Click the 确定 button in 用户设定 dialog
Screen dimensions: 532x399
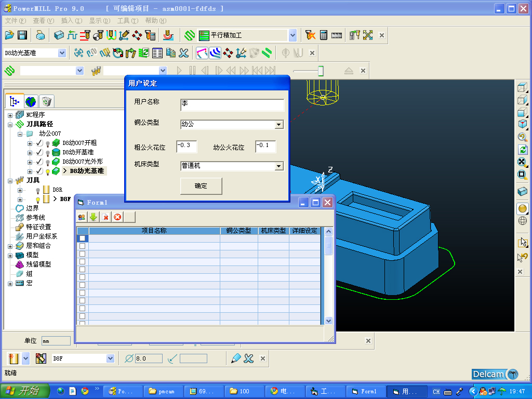(201, 186)
